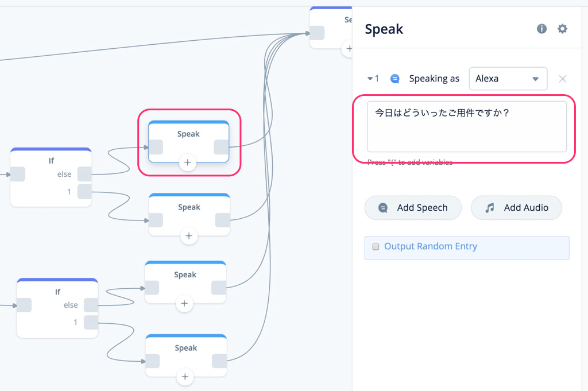
Task: Click plus icon under third Speak block
Action: click(x=184, y=303)
